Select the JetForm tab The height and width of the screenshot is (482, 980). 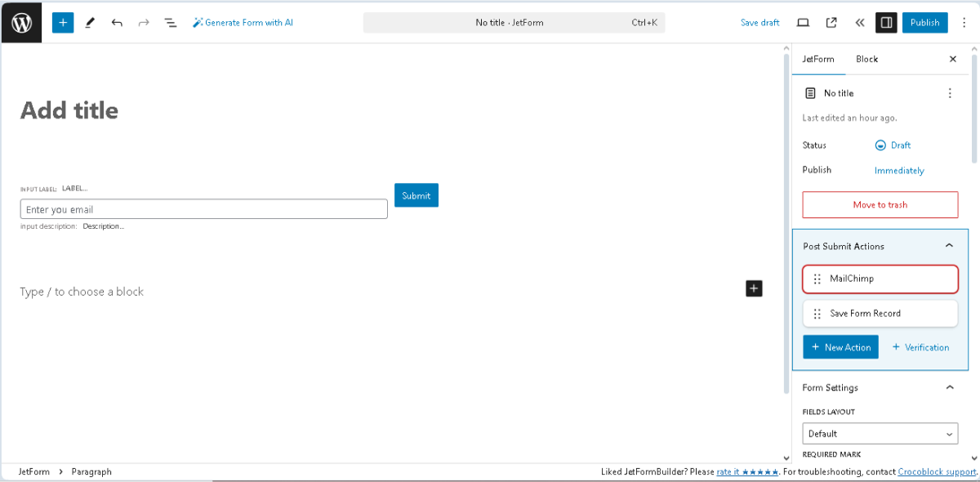point(818,59)
